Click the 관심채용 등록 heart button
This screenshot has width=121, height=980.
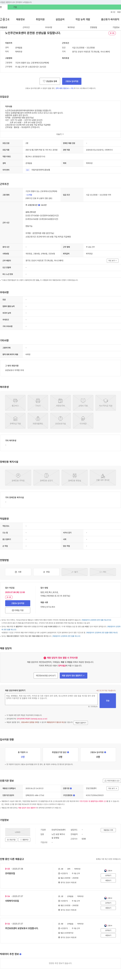coord(50,81)
